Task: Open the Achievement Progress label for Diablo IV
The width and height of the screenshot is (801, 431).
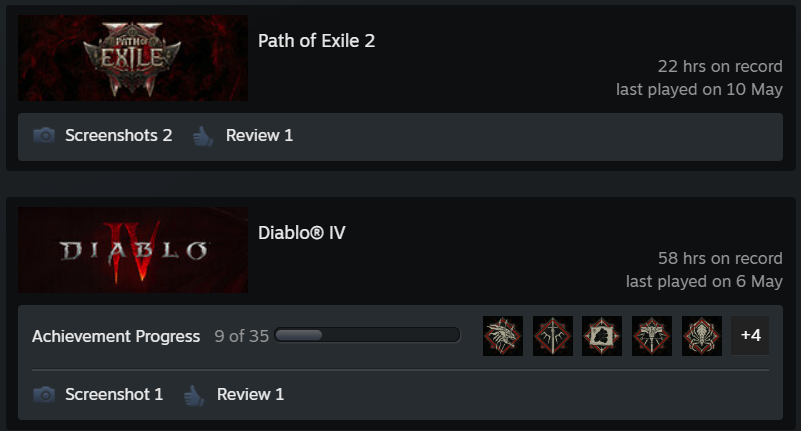Action: tap(116, 336)
